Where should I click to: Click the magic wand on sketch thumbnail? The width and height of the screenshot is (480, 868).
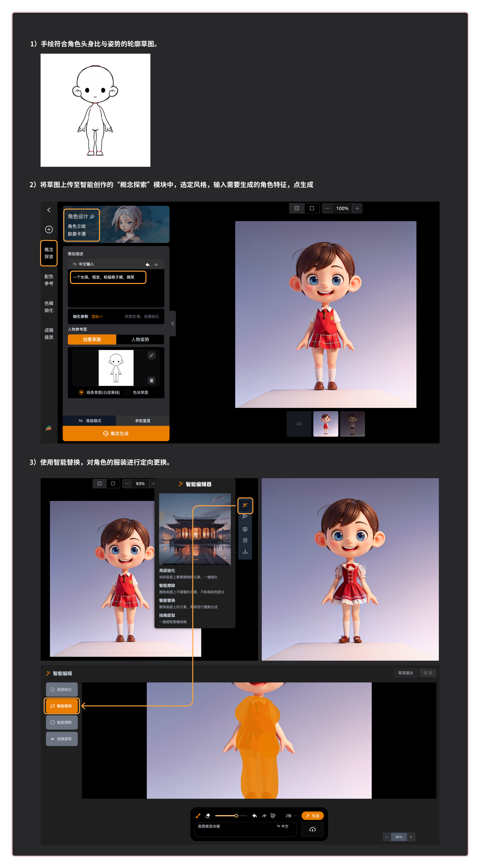pyautogui.click(x=152, y=355)
